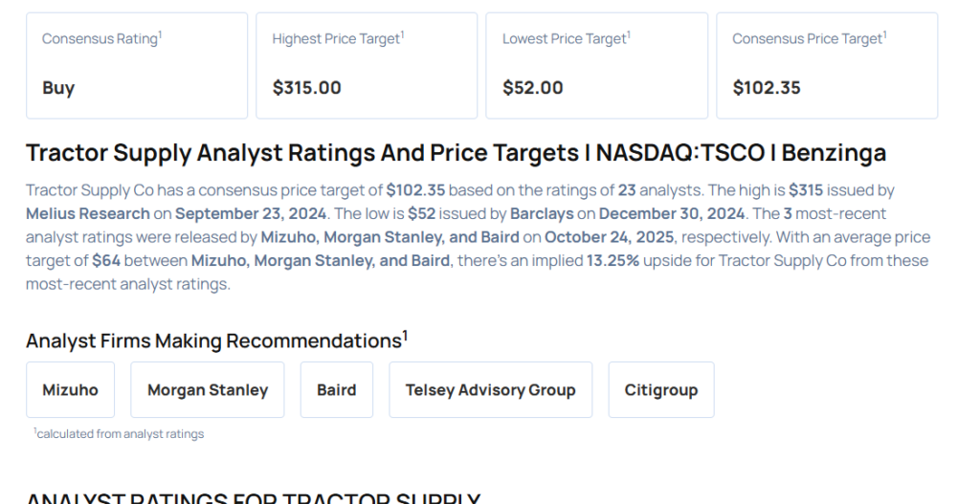
Task: Select the Citigroup firm button
Action: click(660, 390)
